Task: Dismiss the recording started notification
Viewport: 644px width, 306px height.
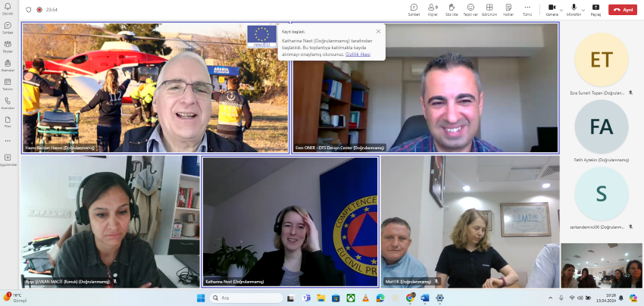Action: [x=378, y=31]
